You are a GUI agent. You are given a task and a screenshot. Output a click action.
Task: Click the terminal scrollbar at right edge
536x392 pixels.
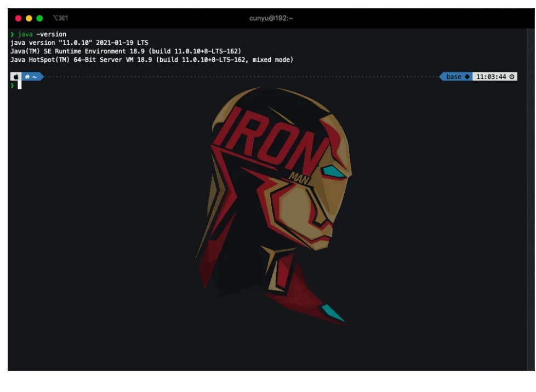(531, 200)
